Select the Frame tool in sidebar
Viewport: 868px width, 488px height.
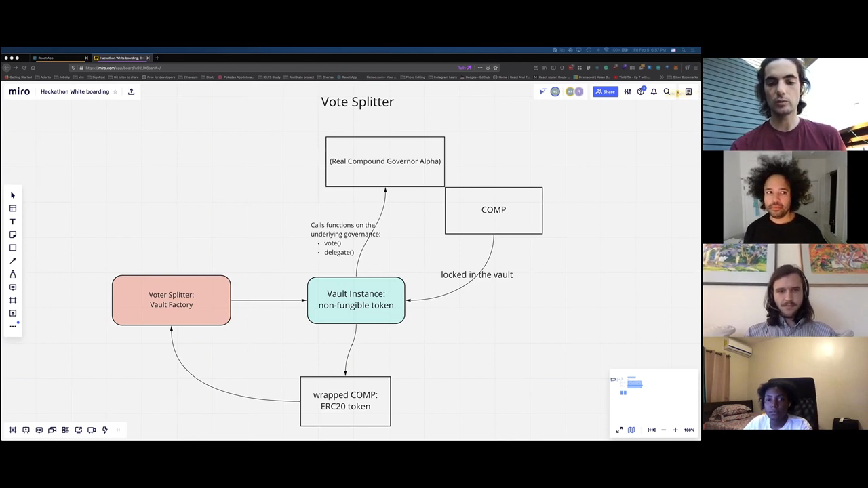13,300
